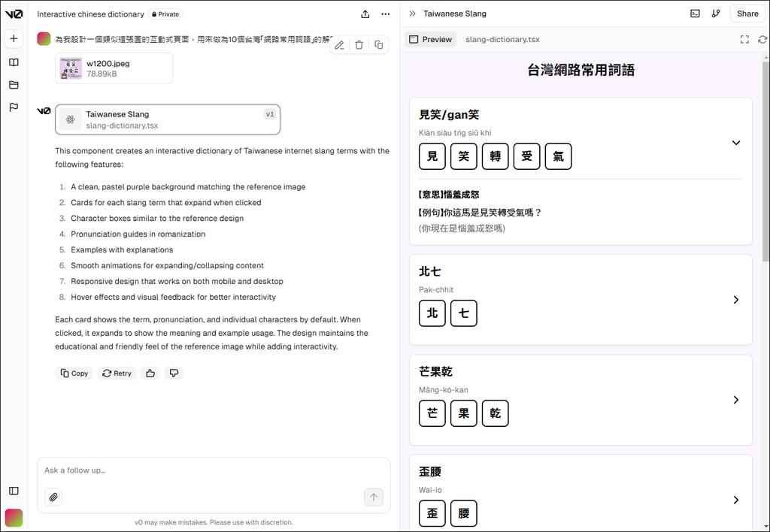Open the fork branch icon
Image resolution: width=770 pixels, height=532 pixels.
click(x=716, y=14)
